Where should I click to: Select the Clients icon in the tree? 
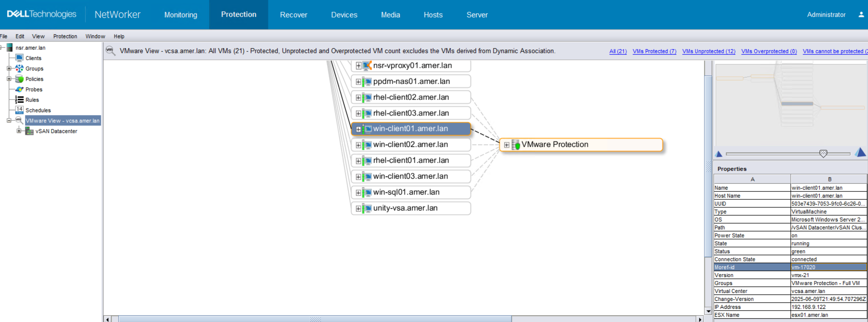pyautogui.click(x=19, y=58)
